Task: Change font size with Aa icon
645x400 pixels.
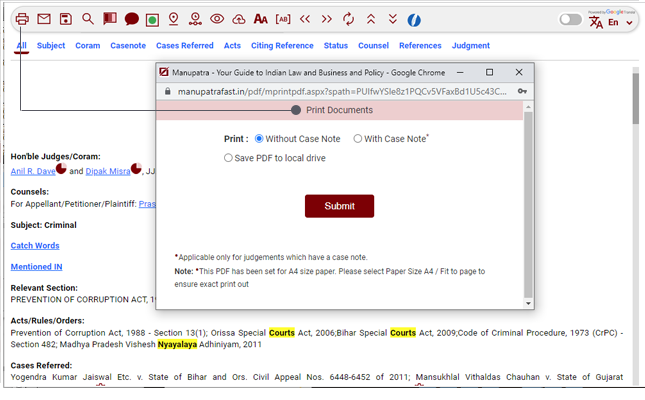Action: pos(260,19)
